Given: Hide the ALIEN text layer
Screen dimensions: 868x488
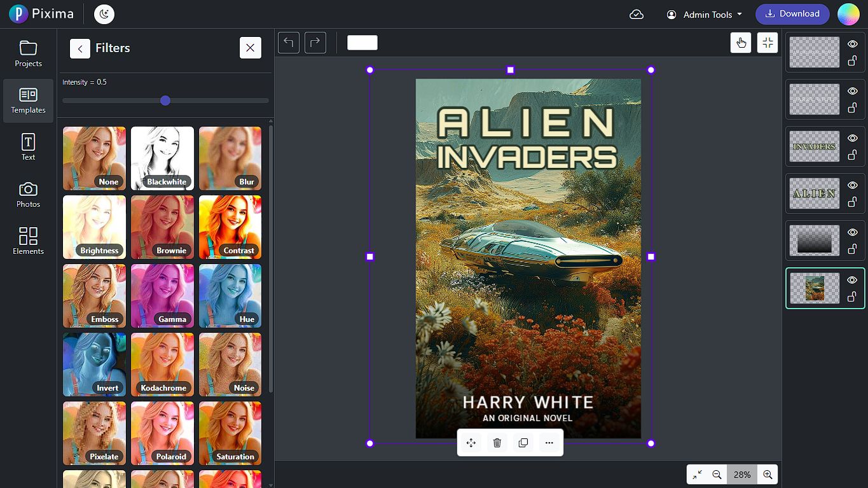Looking at the screenshot, I should pyautogui.click(x=853, y=185).
